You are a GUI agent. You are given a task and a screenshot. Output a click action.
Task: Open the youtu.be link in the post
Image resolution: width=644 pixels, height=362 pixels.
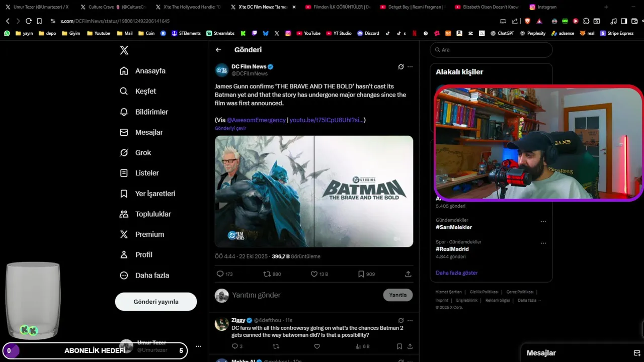click(327, 120)
